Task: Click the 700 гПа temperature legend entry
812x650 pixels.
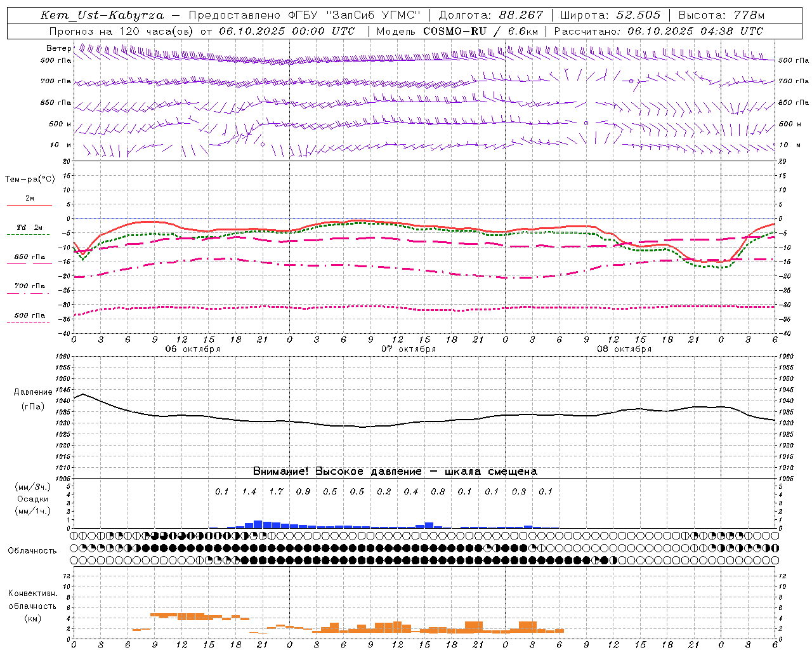Action: [29, 286]
